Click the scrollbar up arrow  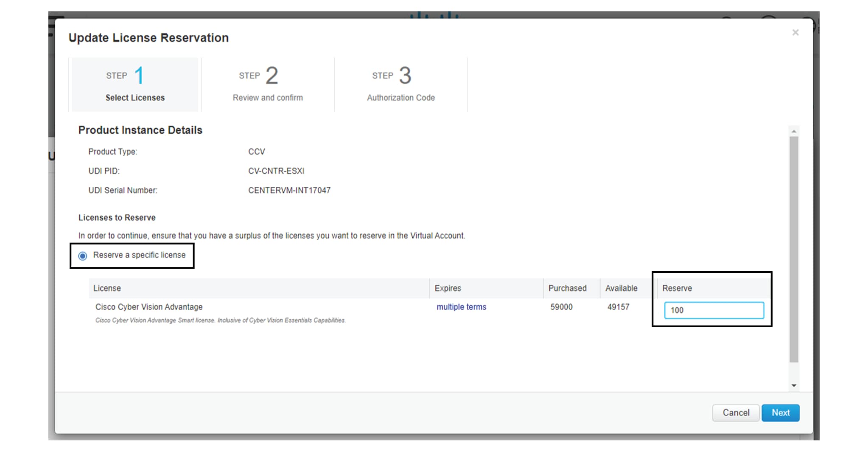click(x=794, y=132)
